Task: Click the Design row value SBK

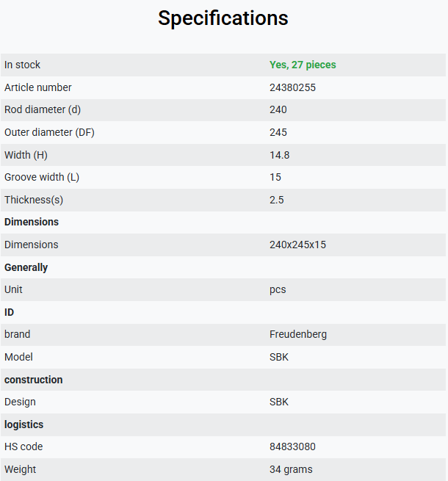Action: [x=279, y=402]
